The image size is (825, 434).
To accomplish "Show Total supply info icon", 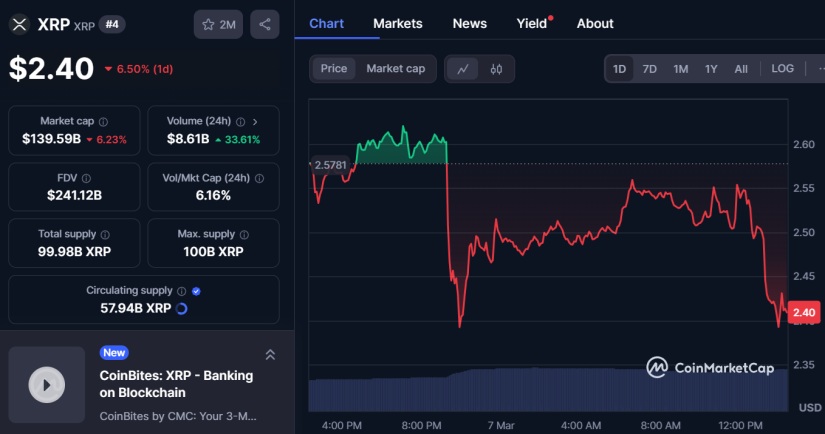I will [105, 235].
